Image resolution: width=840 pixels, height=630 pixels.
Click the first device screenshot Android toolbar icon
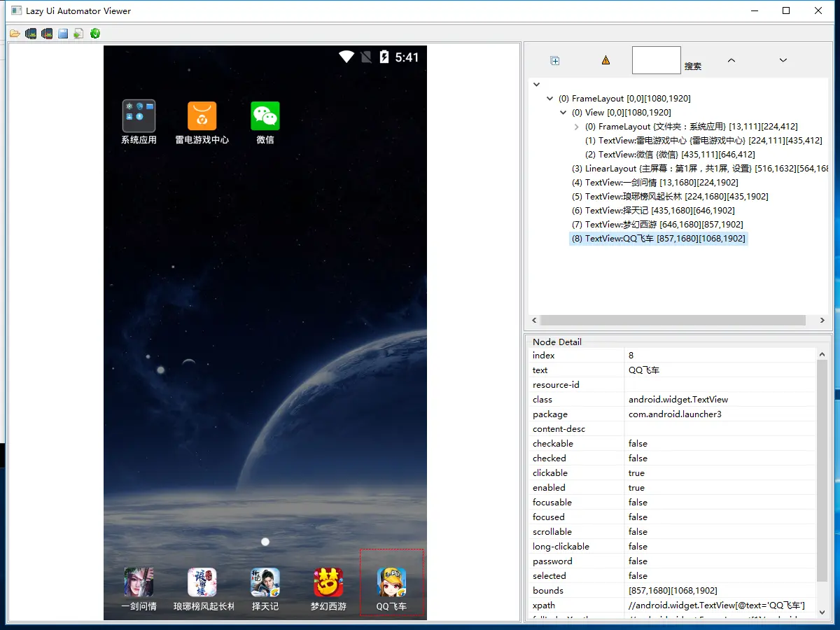click(x=31, y=34)
